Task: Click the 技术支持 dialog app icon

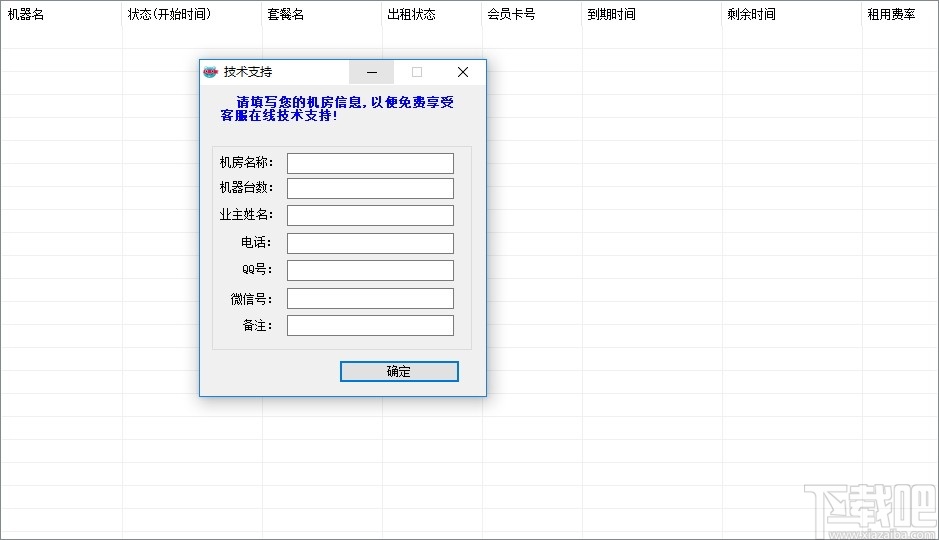Action: [x=210, y=72]
